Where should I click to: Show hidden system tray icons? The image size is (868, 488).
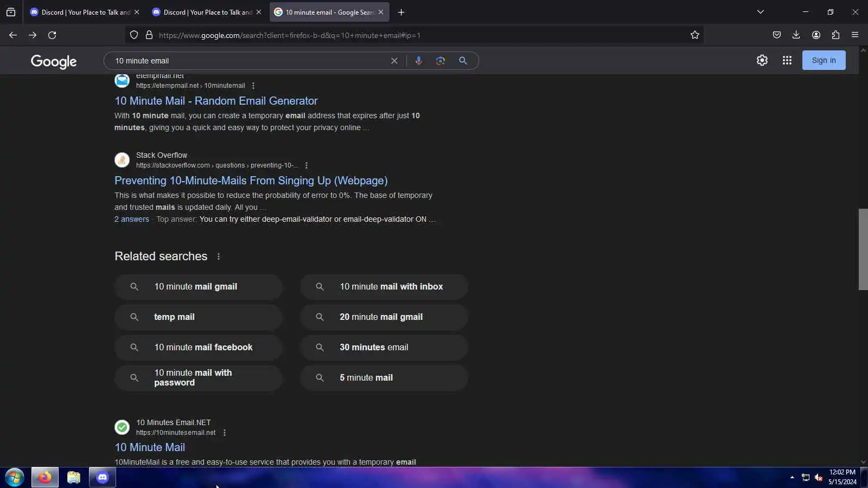coord(792,478)
